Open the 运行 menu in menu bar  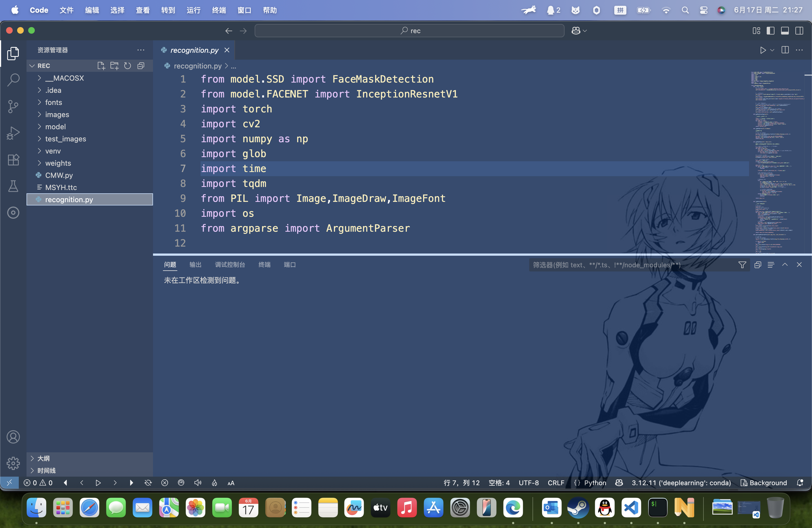click(x=193, y=10)
